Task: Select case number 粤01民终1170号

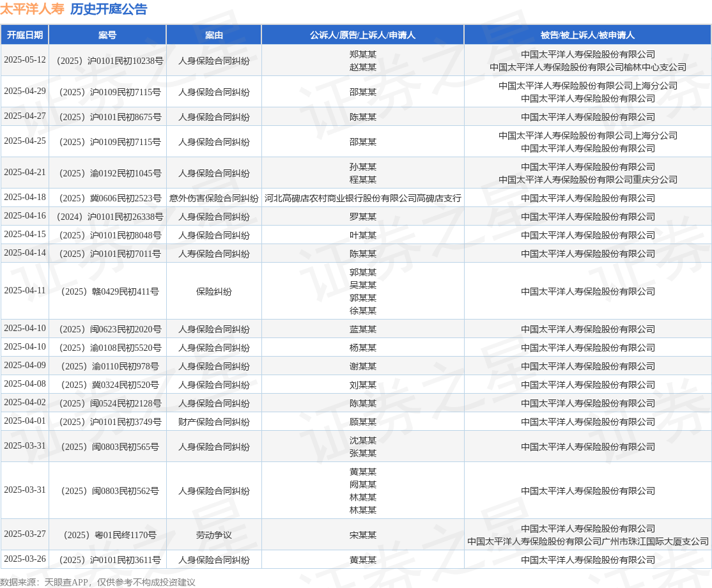Action: (x=107, y=536)
